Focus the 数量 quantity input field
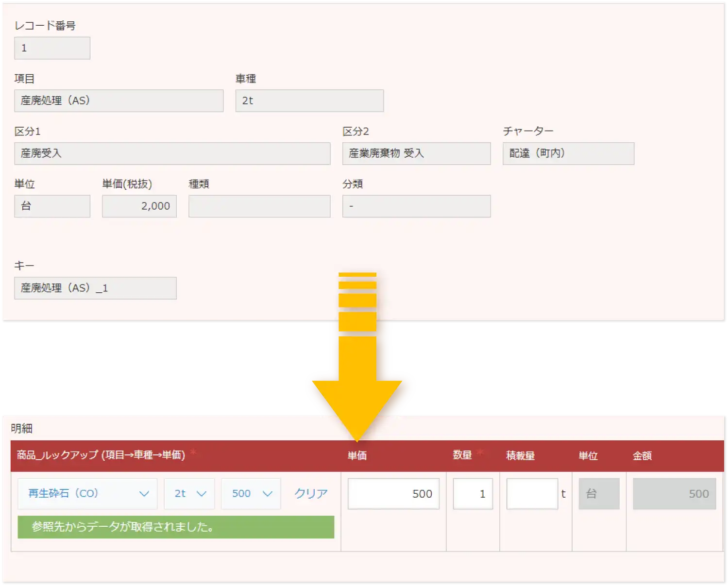The width and height of the screenshot is (728, 586). pyautogui.click(x=473, y=494)
